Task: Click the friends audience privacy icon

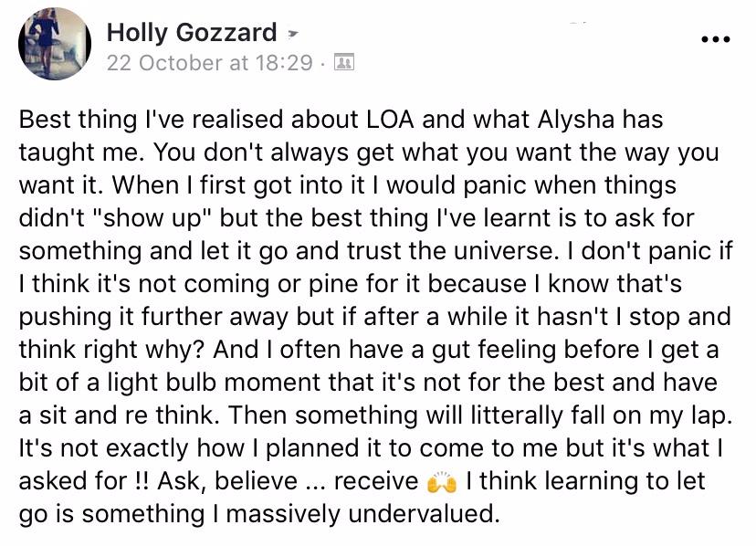Action: pos(344,62)
